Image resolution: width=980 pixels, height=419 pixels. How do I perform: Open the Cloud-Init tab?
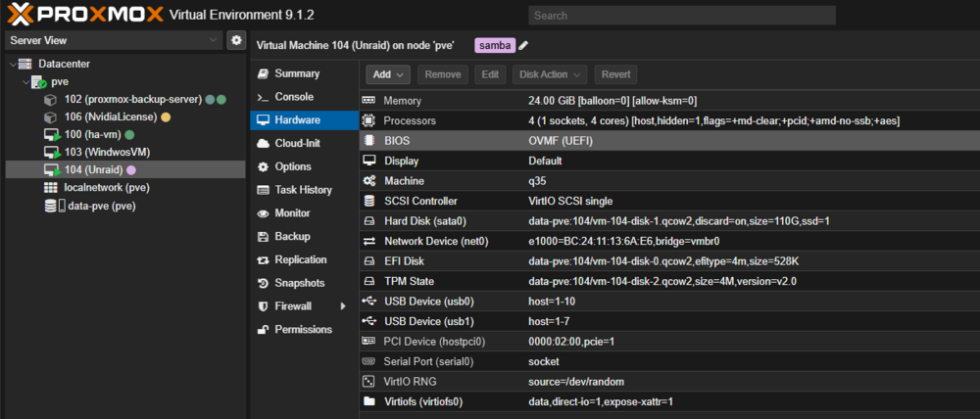[304, 143]
